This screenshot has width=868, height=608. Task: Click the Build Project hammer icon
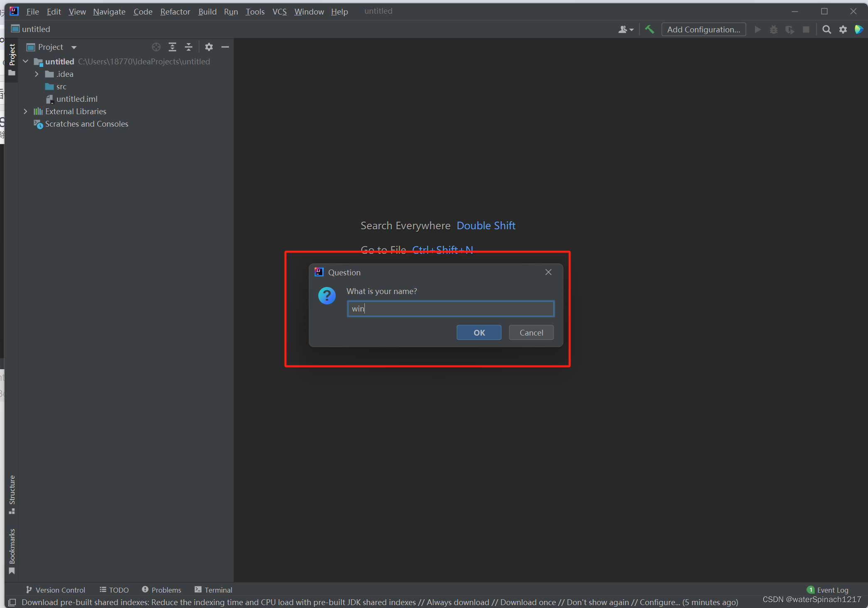point(649,29)
